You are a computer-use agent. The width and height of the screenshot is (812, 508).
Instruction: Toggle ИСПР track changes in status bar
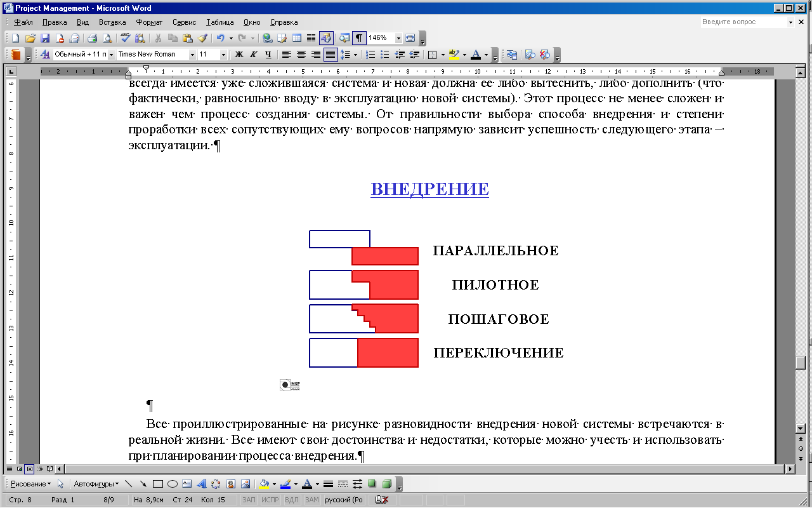click(270, 500)
